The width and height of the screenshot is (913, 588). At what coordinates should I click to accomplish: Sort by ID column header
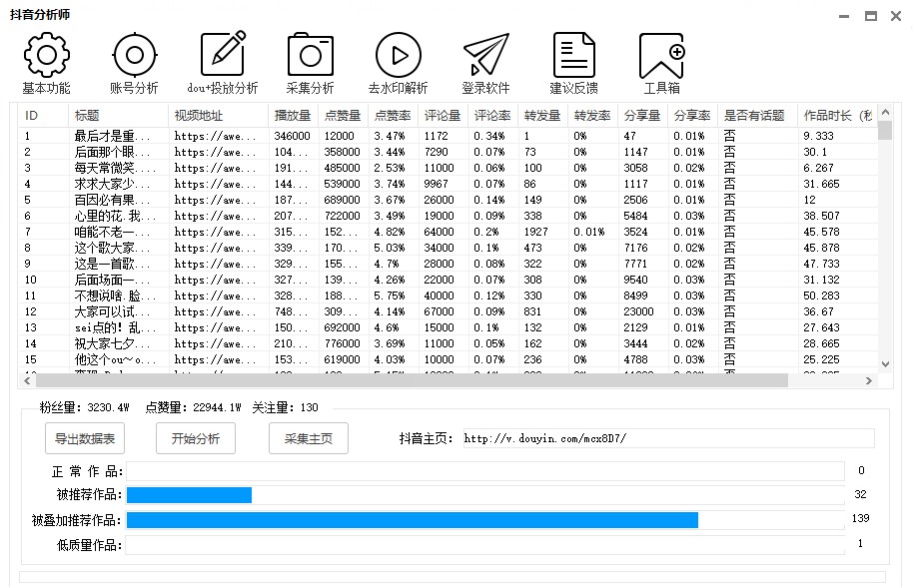[x=44, y=115]
